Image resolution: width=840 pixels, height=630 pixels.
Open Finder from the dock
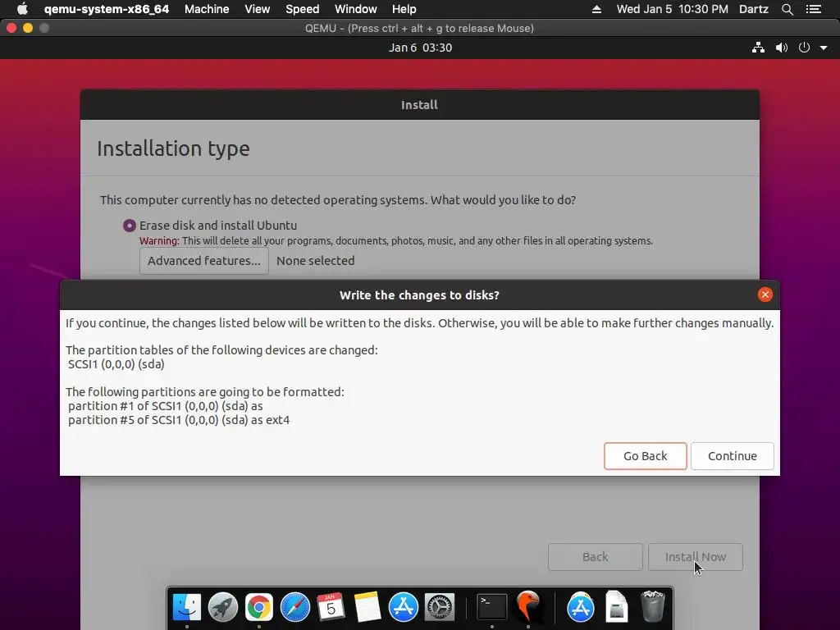tap(186, 608)
